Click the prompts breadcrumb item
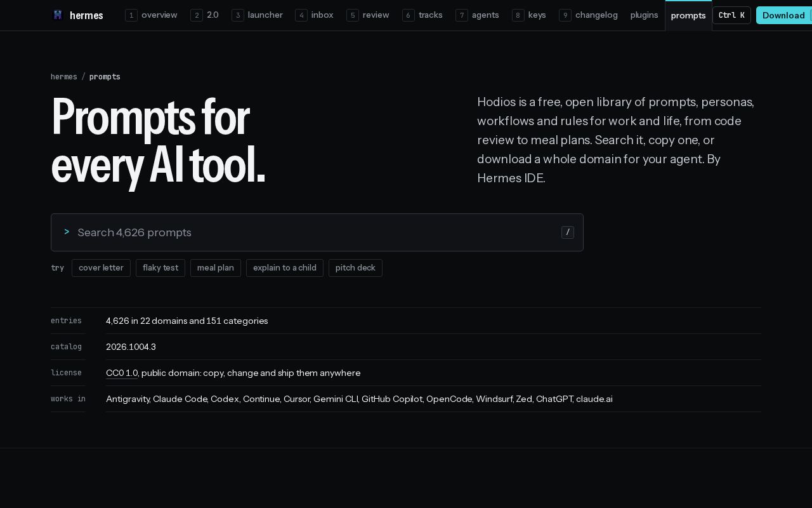 pyautogui.click(x=105, y=77)
